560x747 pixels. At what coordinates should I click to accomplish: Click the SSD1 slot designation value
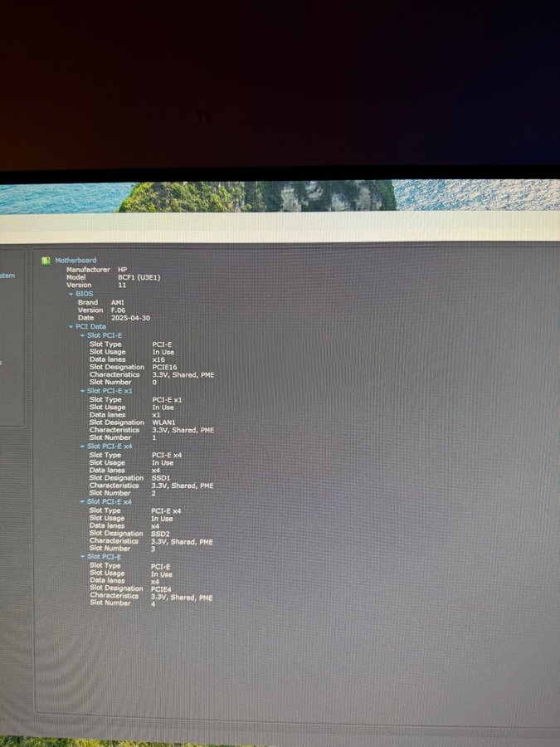tap(161, 478)
